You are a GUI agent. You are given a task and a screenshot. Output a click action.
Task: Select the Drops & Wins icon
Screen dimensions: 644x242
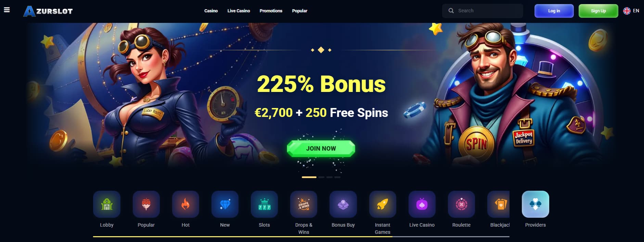point(304,204)
